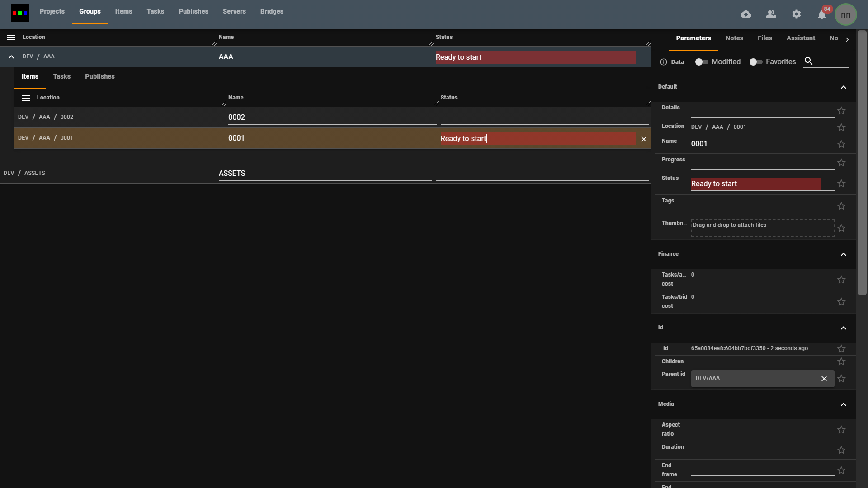This screenshot has width=868, height=488.
Task: Open settings gear icon
Action: click(797, 14)
